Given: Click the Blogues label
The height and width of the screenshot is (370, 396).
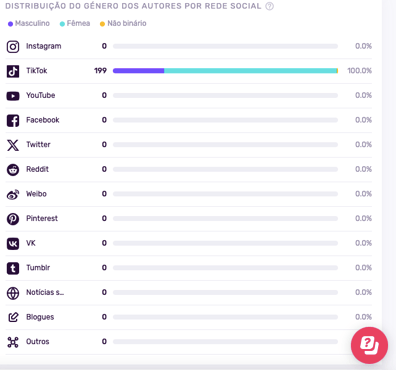Looking at the screenshot, I should point(40,317).
